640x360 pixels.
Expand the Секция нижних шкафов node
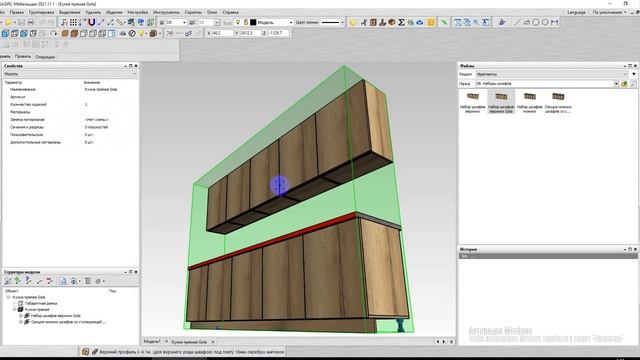coord(21,322)
